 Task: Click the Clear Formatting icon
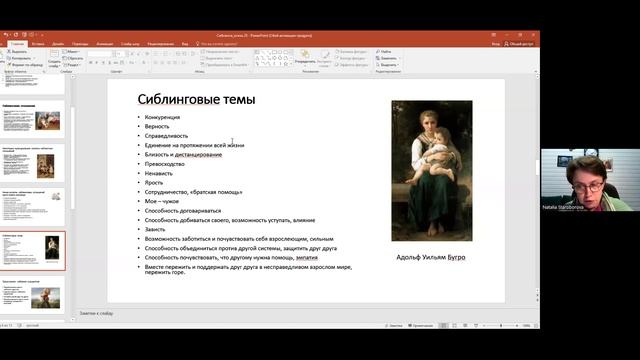pyautogui.click(x=147, y=54)
